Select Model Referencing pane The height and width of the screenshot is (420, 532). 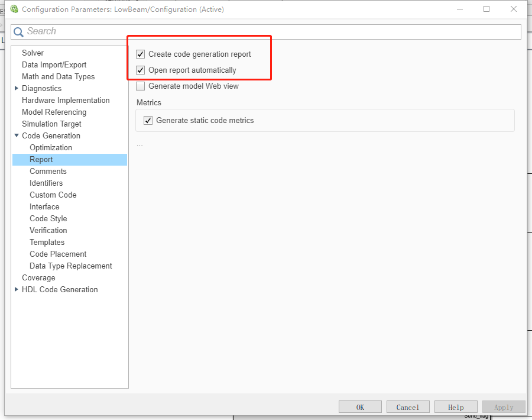[x=54, y=112]
